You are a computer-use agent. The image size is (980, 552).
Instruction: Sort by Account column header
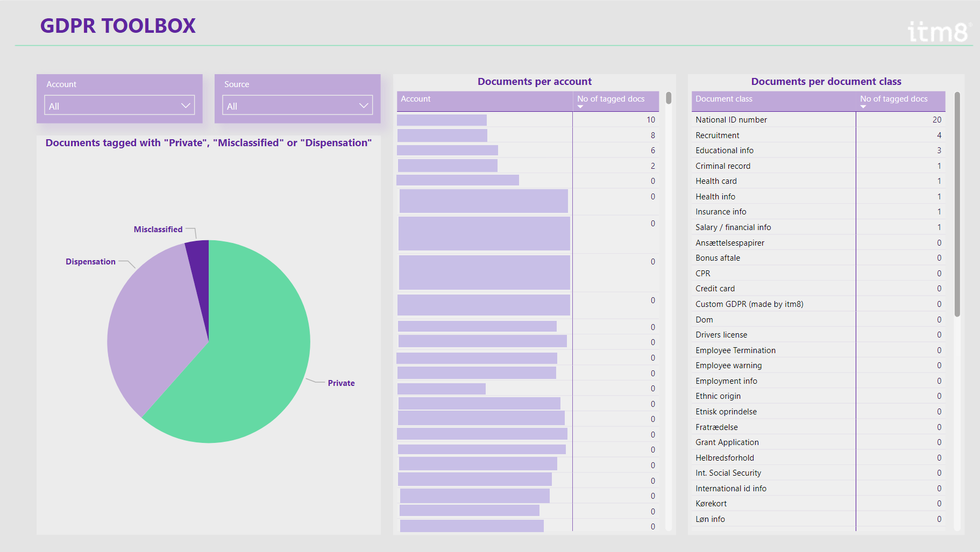(485, 101)
